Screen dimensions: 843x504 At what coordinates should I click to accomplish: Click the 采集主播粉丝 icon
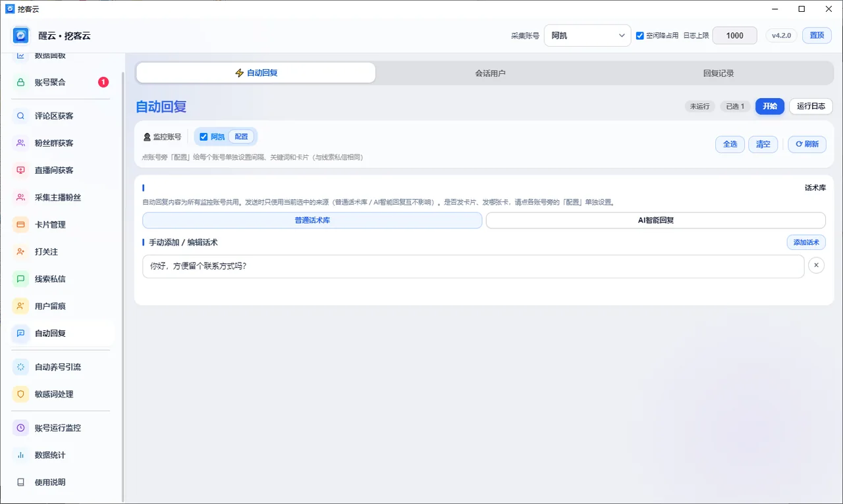[x=20, y=197]
